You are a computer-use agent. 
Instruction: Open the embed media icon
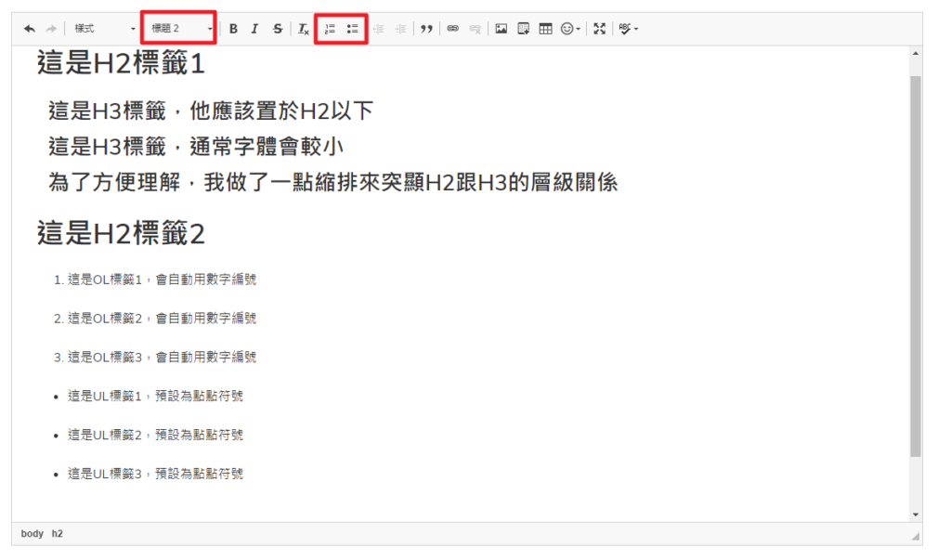point(524,29)
